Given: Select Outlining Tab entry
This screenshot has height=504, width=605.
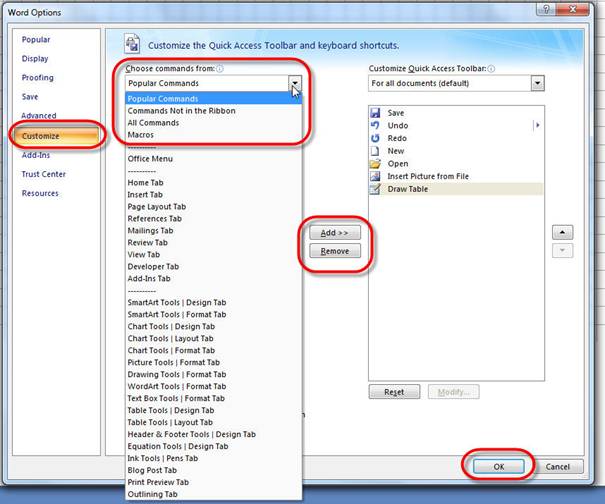Looking at the screenshot, I should pyautogui.click(x=213, y=494).
